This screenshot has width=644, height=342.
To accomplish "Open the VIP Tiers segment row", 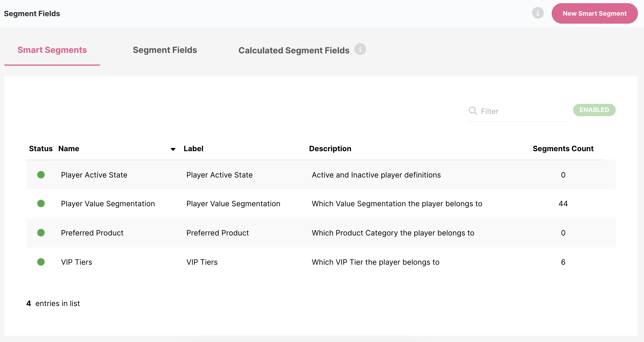I will (76, 262).
